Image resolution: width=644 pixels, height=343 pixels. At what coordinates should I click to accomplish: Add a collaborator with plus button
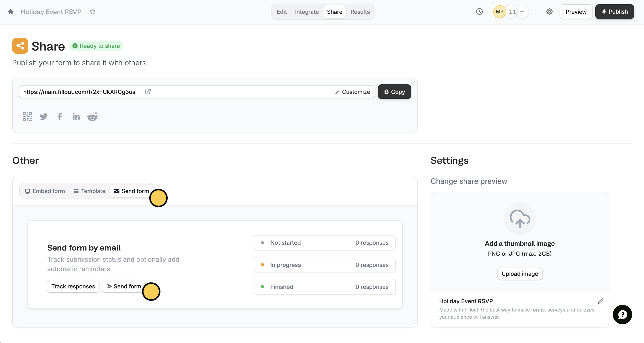(522, 12)
